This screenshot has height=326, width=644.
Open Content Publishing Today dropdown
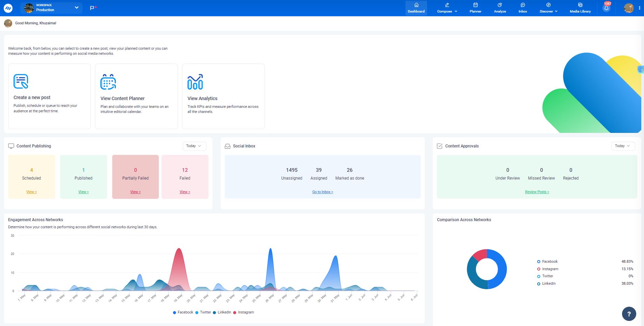point(194,146)
